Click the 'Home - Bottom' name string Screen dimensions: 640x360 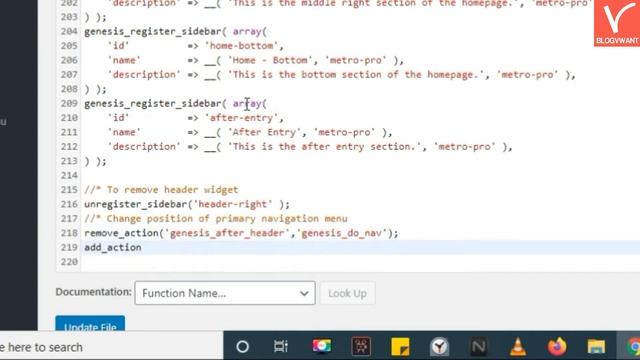pos(269,60)
